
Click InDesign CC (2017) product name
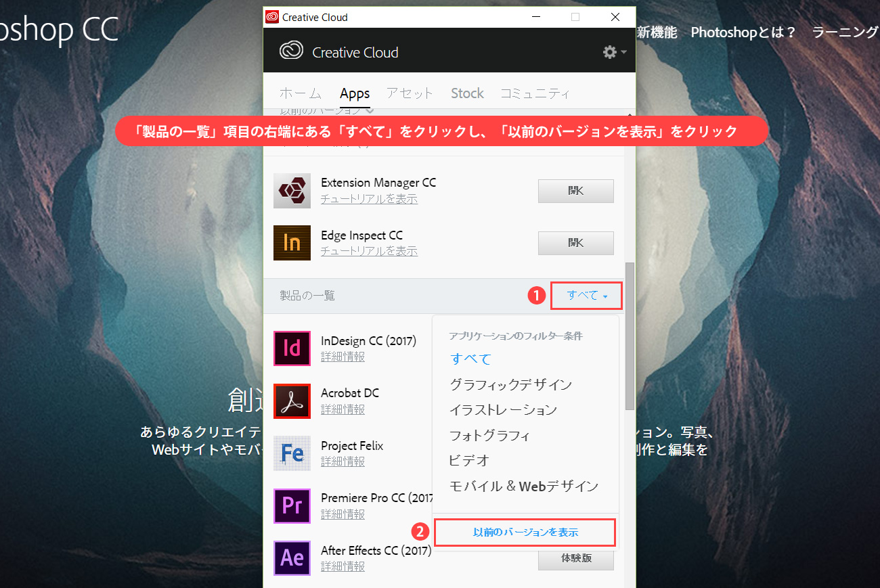368,341
